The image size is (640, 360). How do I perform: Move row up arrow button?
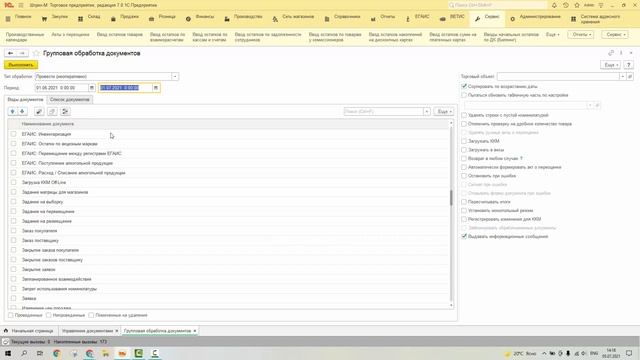[x=13, y=111]
